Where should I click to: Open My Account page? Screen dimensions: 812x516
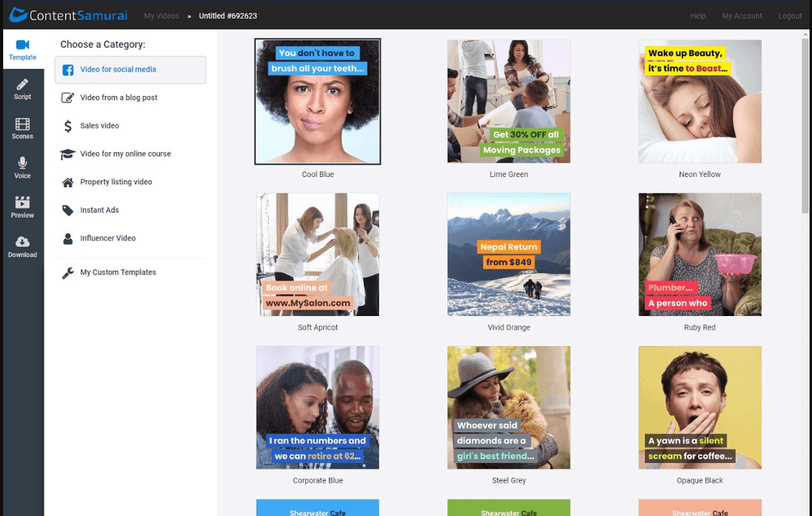741,15
